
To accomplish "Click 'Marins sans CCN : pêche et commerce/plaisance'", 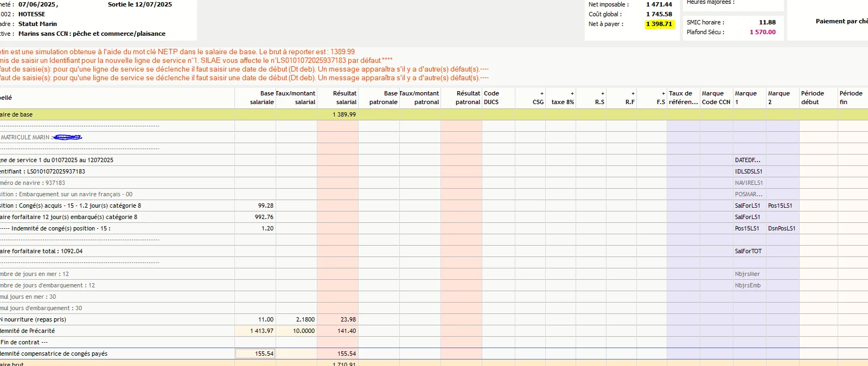I will pos(92,34).
